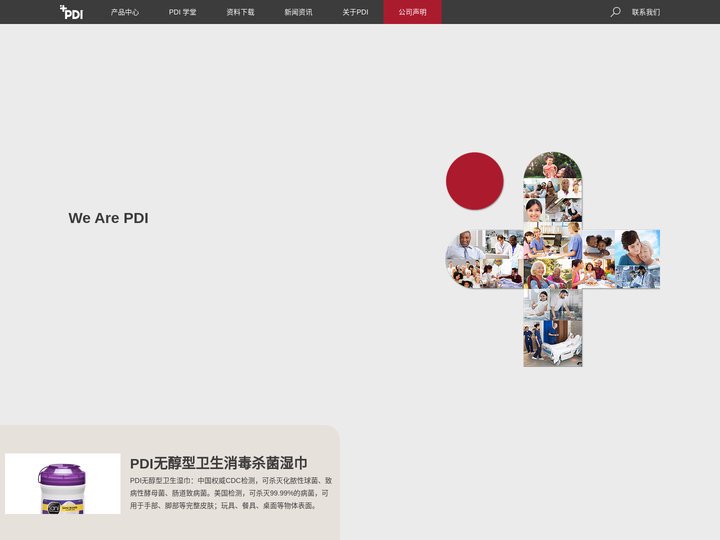Click the We Are PDI heading

[x=108, y=218]
